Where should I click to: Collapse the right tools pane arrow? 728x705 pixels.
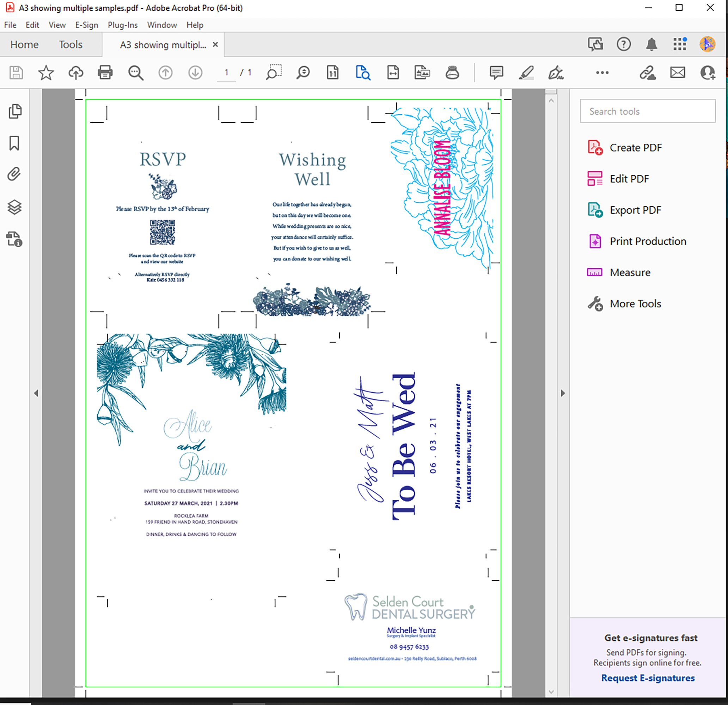point(563,393)
